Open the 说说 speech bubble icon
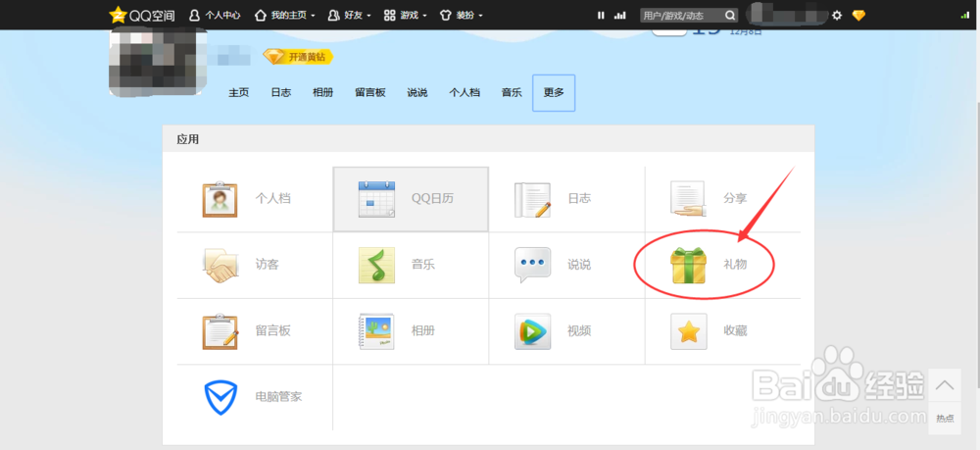980x450 pixels. coord(532,266)
